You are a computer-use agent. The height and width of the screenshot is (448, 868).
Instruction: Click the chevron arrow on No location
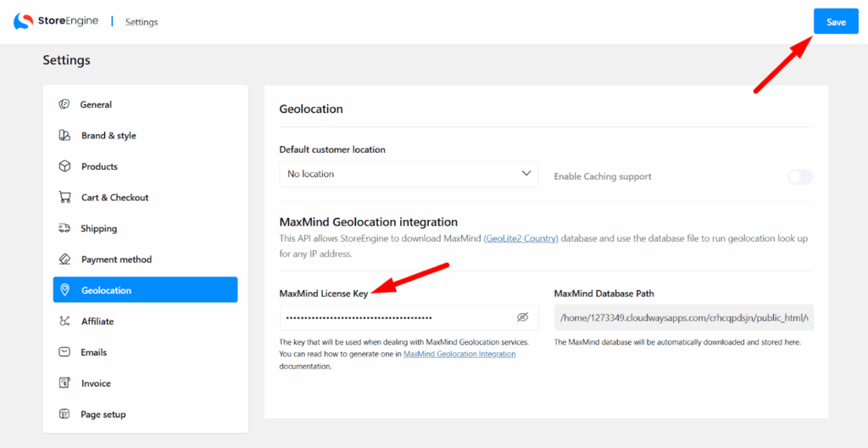coord(526,174)
